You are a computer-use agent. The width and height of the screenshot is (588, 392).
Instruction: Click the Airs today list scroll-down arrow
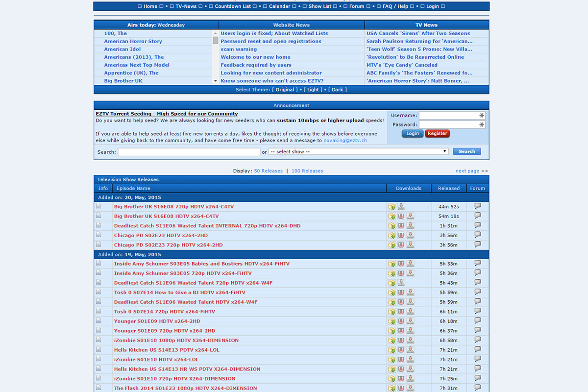click(215, 81)
